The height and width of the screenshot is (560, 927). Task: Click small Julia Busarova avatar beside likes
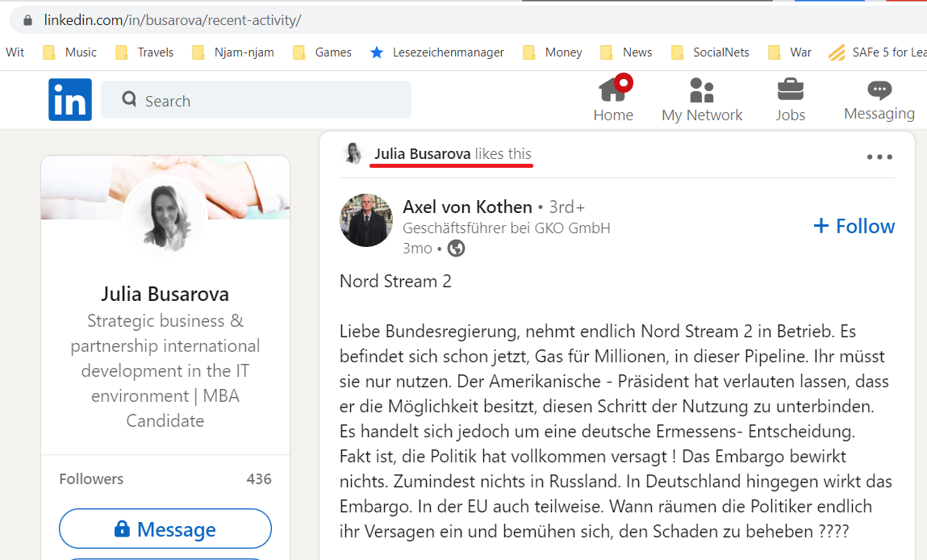353,153
